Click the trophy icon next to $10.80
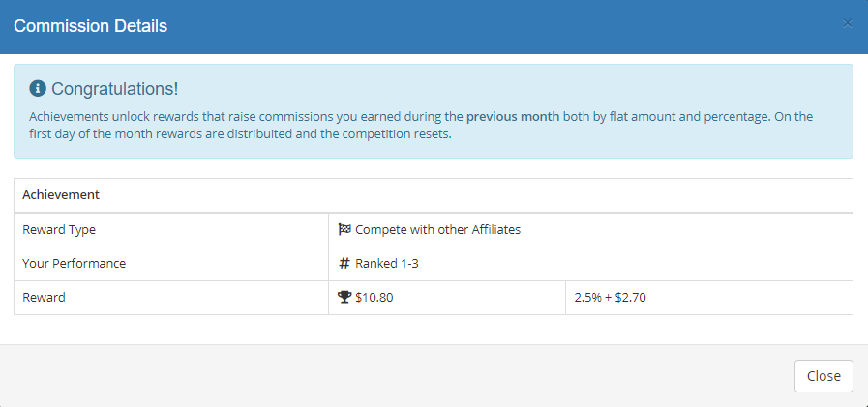The image size is (868, 407). click(344, 298)
